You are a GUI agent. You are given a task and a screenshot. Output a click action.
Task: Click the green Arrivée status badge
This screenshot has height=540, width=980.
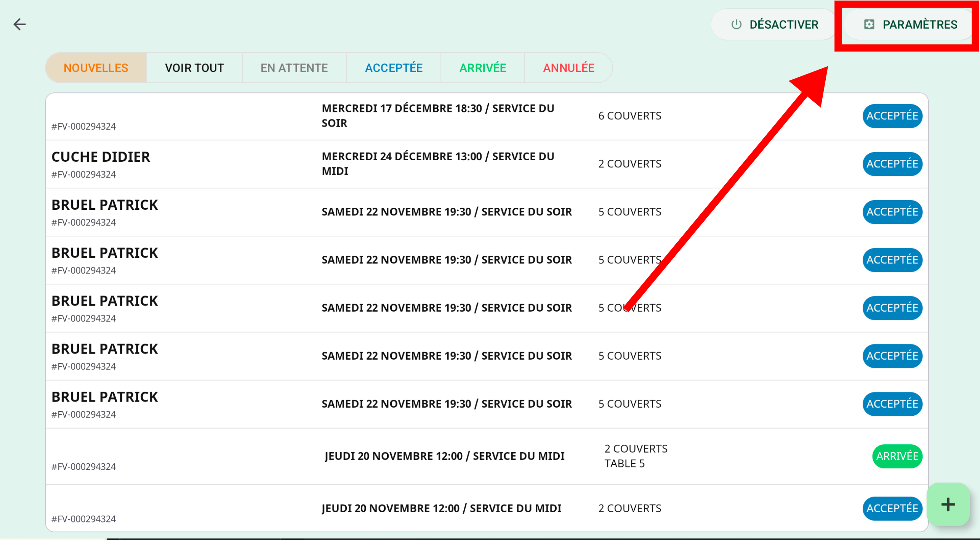coord(897,456)
